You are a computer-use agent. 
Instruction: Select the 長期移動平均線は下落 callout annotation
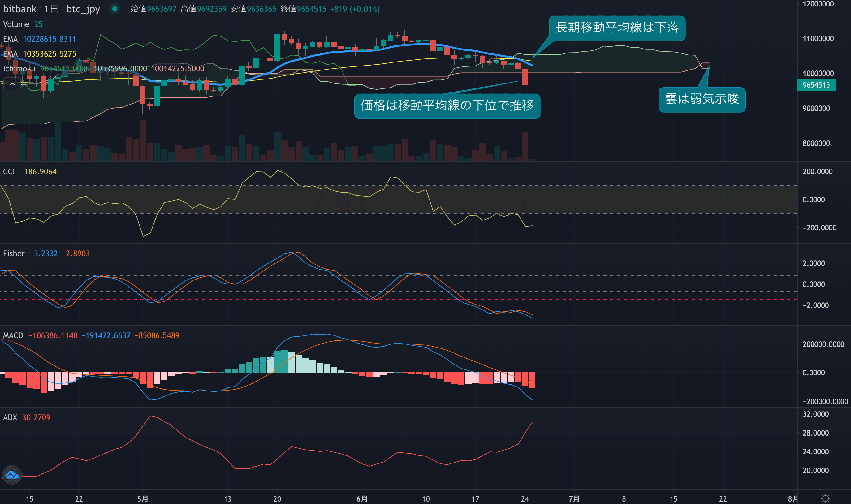[x=616, y=28]
